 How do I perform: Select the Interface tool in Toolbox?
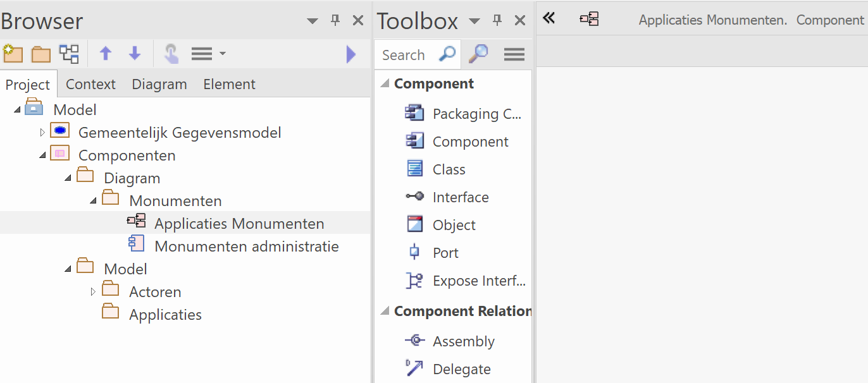coord(460,197)
